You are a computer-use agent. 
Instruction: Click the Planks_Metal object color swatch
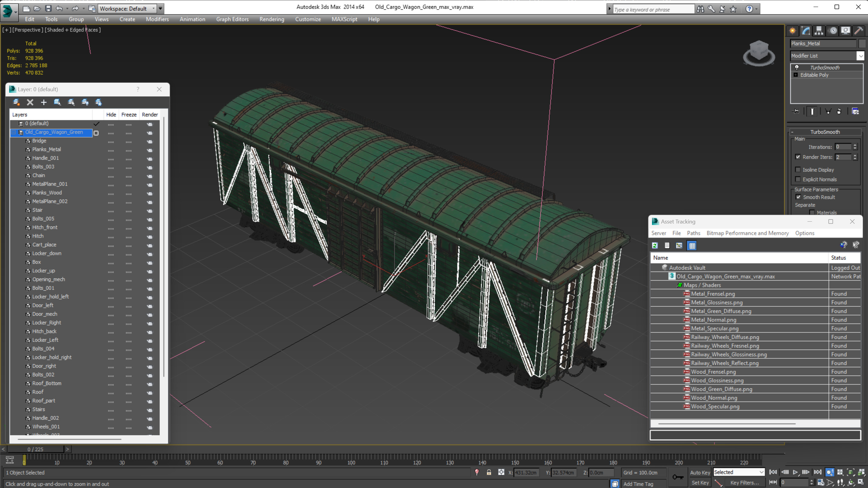(862, 43)
